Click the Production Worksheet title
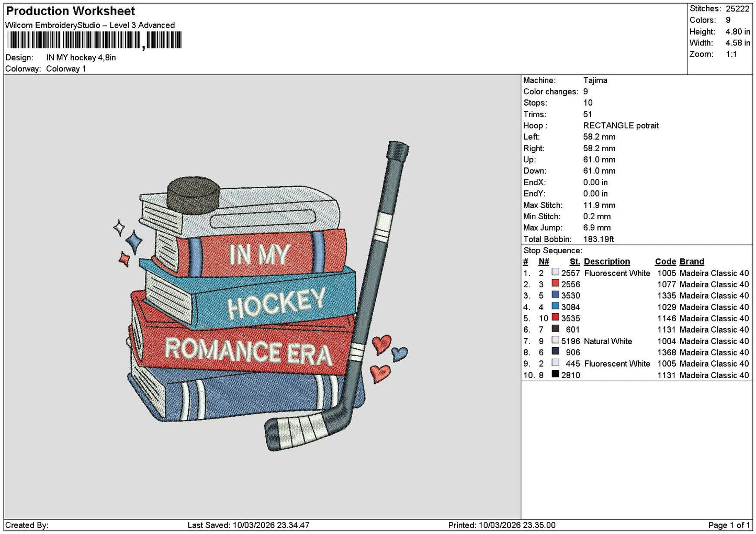The image size is (756, 534). [70, 11]
